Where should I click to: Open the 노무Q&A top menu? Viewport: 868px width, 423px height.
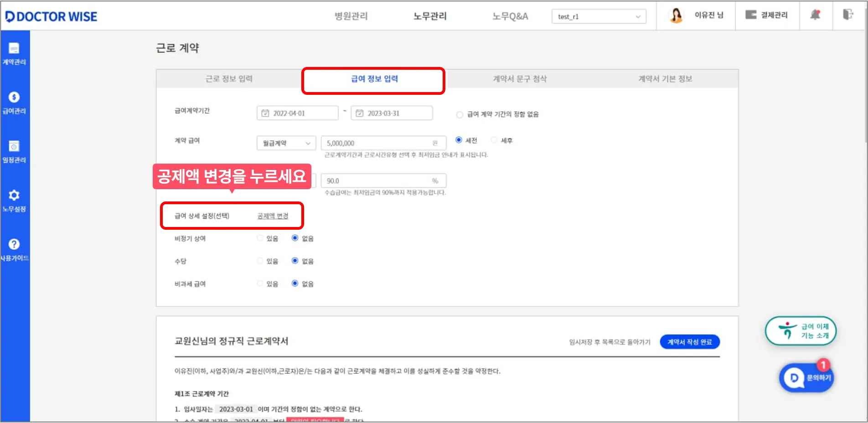510,16
